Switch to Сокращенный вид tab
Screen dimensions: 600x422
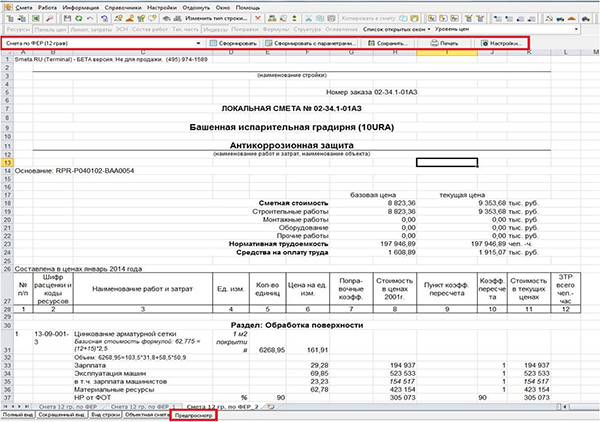(x=62, y=415)
